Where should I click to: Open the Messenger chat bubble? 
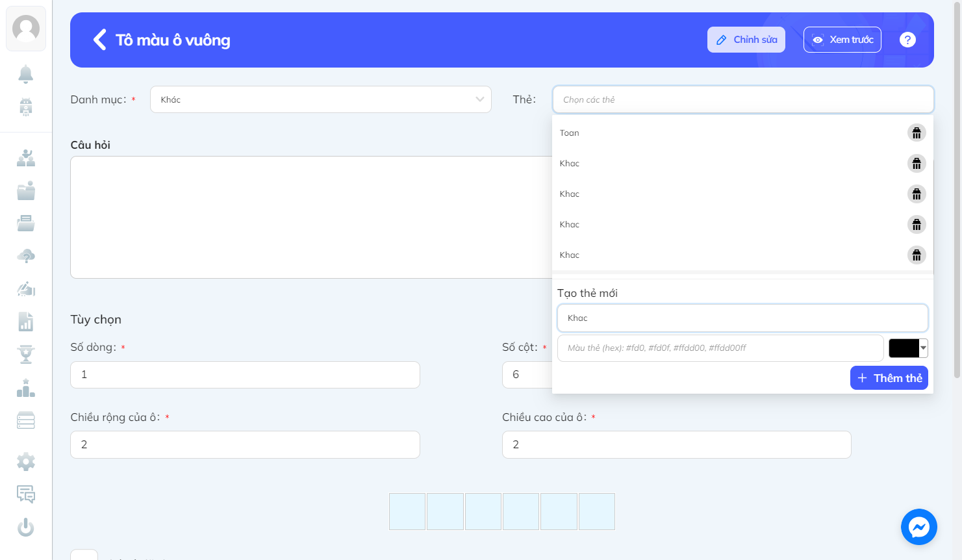(x=919, y=527)
